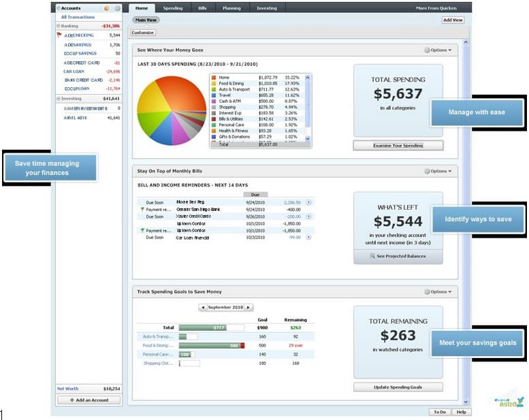Open the To Do button
The height and width of the screenshot is (420, 529).
[x=440, y=412]
